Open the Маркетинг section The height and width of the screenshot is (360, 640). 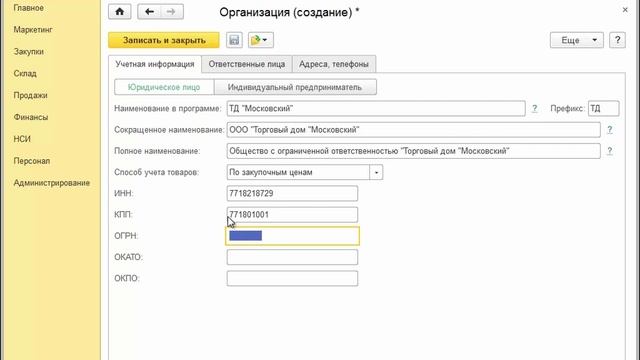[33, 30]
